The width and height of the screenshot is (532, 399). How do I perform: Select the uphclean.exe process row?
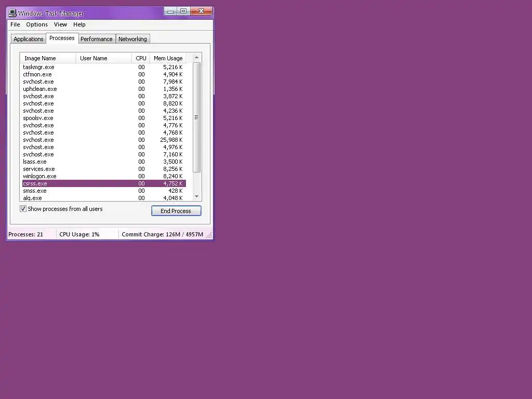click(104, 89)
